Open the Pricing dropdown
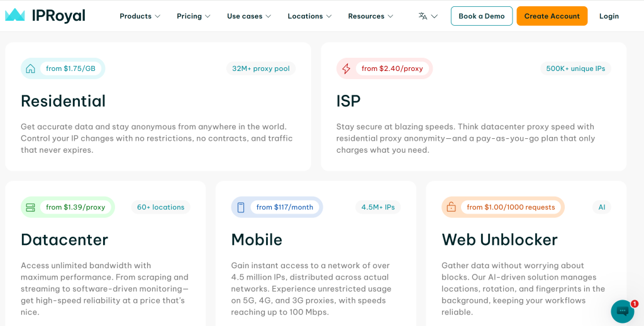 pyautogui.click(x=193, y=16)
